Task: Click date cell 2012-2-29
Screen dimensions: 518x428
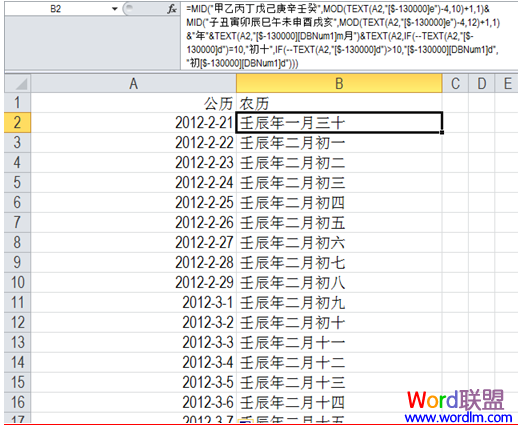Action: 133,283
